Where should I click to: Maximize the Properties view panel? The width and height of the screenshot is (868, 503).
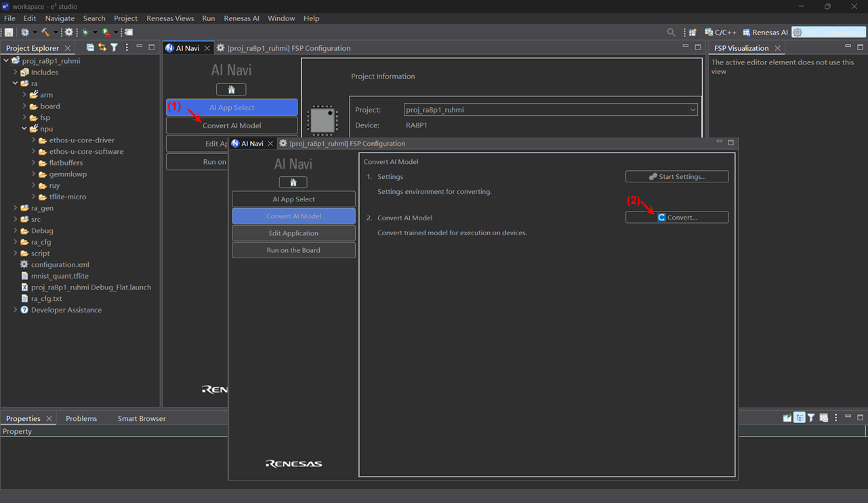861,417
